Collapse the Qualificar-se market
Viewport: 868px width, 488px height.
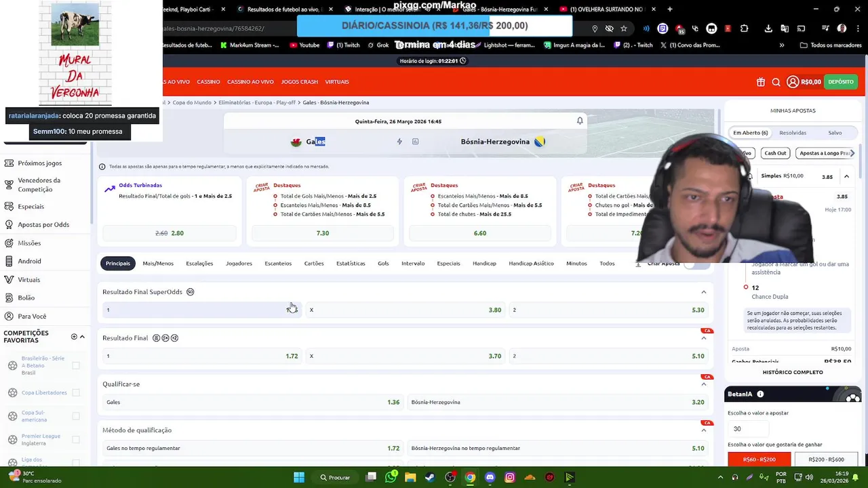703,384
